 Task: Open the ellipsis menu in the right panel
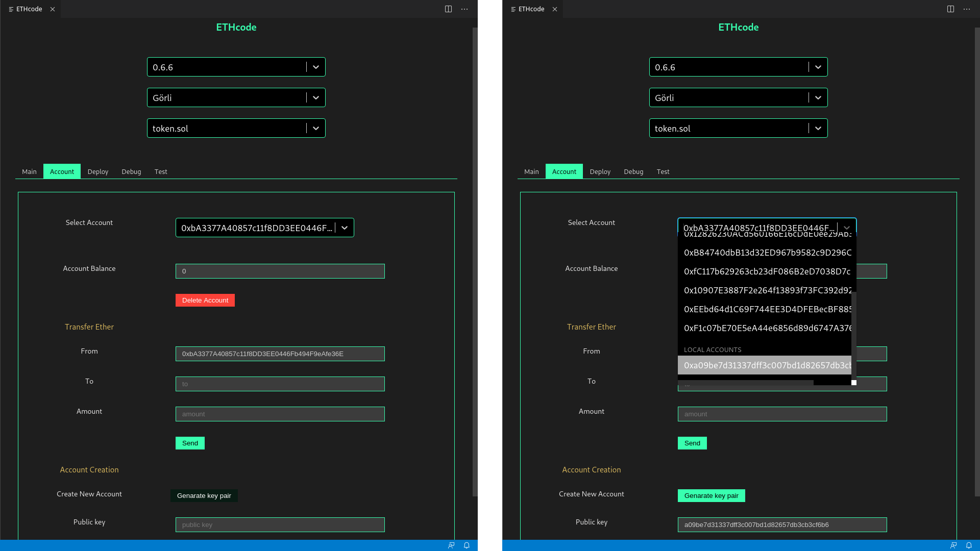click(967, 9)
